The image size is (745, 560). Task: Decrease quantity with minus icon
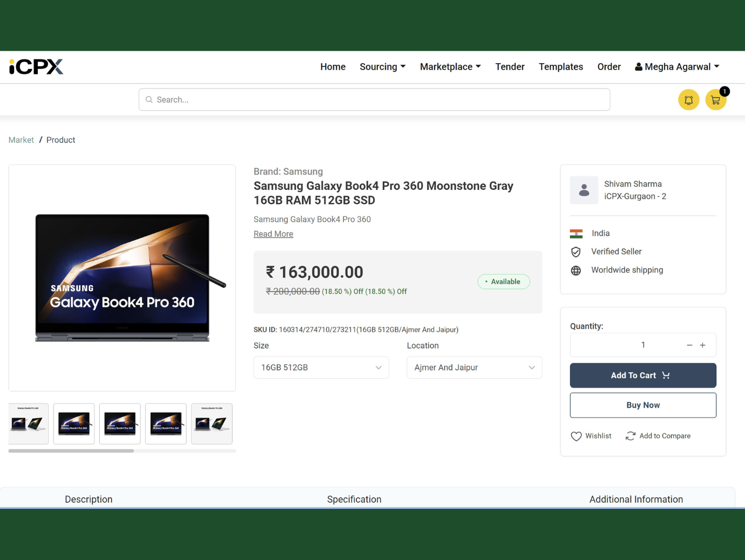point(689,345)
